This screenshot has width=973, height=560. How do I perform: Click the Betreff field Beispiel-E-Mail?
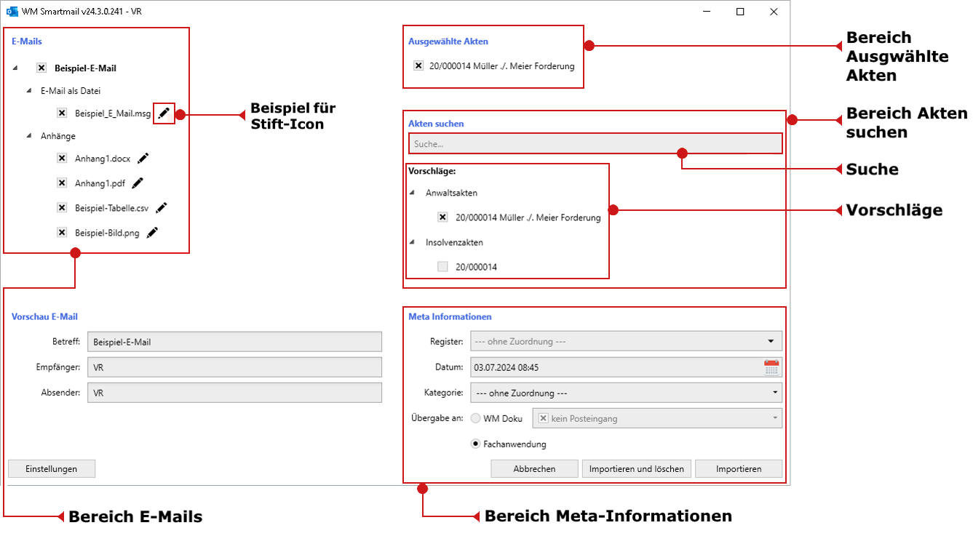point(234,342)
